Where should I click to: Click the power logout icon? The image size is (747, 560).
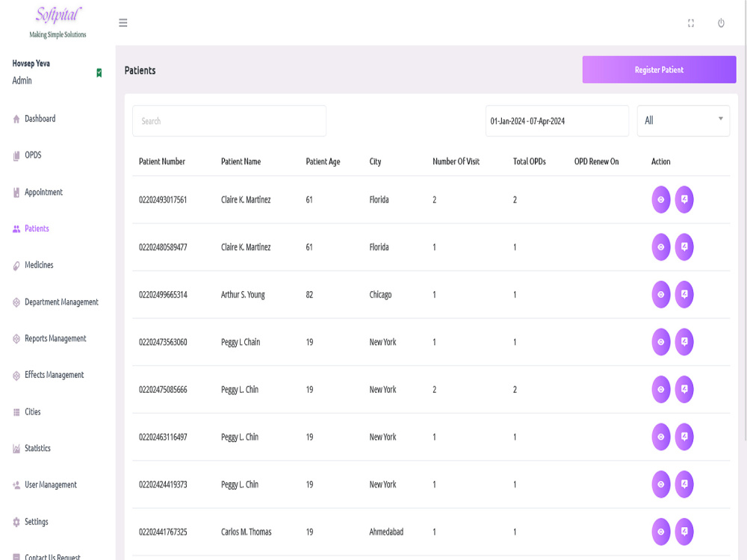tap(722, 23)
